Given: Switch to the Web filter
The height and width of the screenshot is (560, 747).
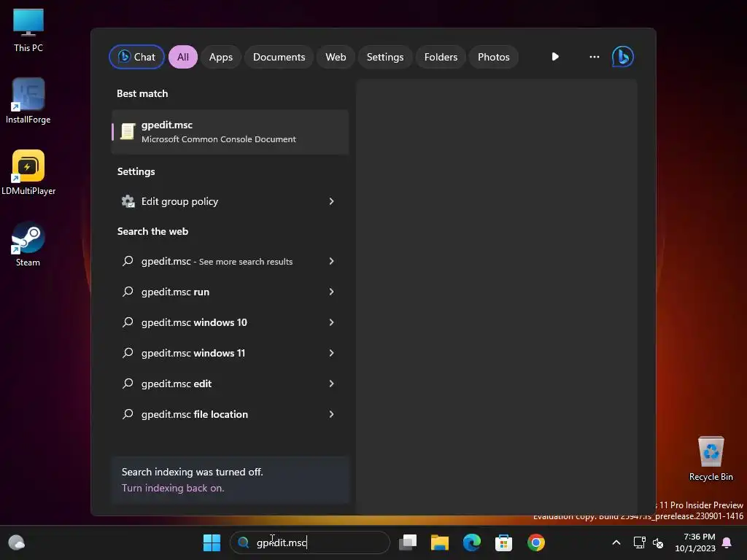Looking at the screenshot, I should click(336, 57).
